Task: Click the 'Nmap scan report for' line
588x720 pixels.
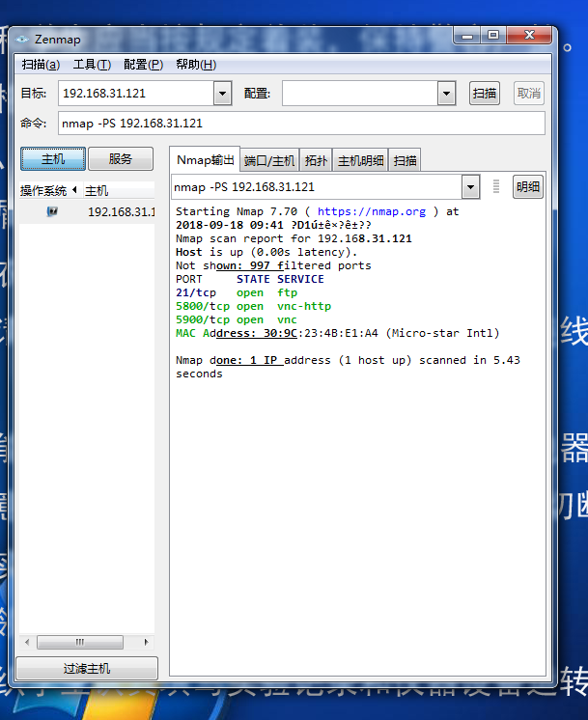Action: (x=294, y=238)
